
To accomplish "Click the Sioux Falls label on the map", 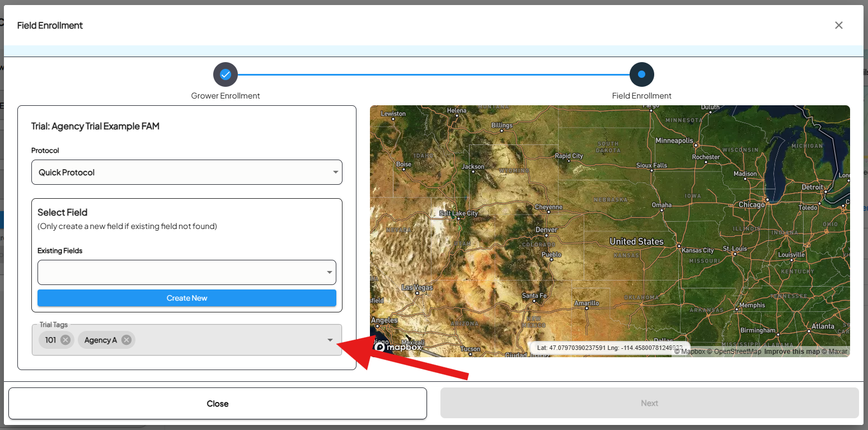I will click(652, 165).
